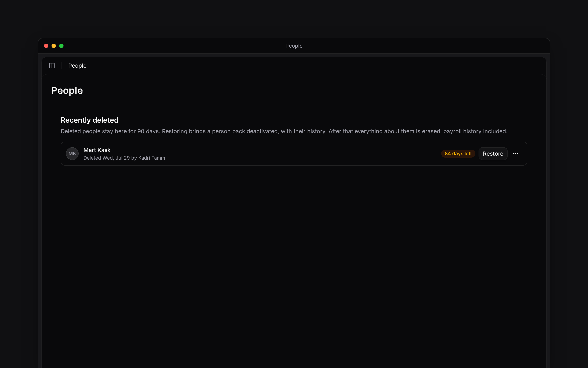Select the 84 days left badge
Image resolution: width=588 pixels, height=368 pixels.
(458, 154)
